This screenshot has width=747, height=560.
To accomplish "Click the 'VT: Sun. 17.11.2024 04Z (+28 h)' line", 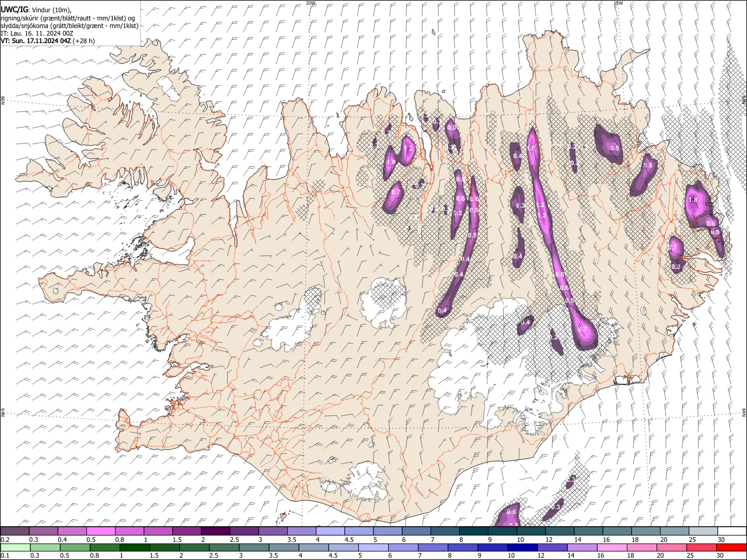I will pyautogui.click(x=48, y=41).
